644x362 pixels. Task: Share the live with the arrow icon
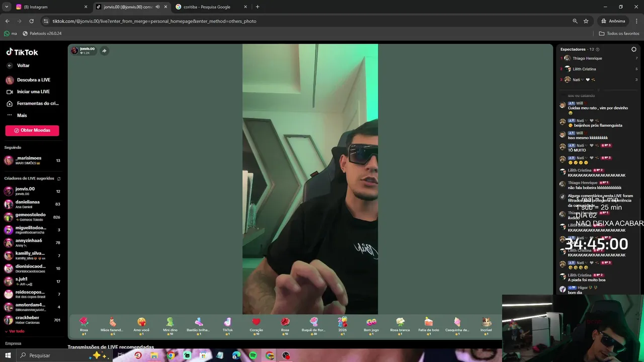tap(104, 51)
